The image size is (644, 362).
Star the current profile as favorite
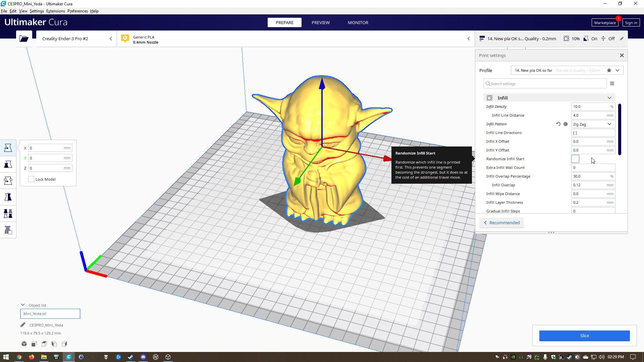[x=609, y=70]
